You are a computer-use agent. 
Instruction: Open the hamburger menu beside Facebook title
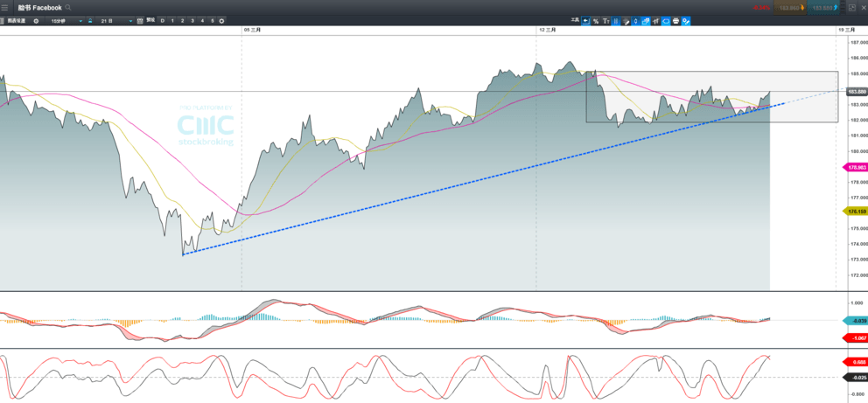(4, 7)
